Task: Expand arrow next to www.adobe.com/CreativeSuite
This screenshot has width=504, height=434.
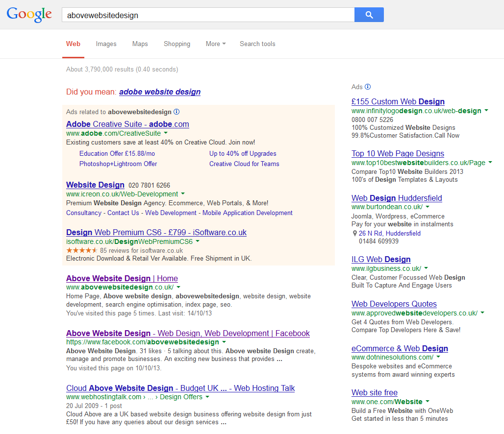Action: click(x=166, y=133)
